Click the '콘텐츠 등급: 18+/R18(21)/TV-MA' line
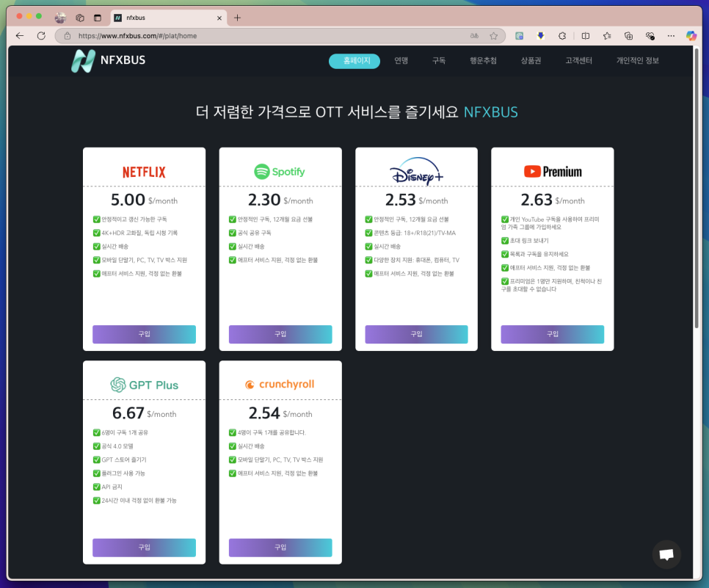Image resolution: width=709 pixels, height=588 pixels. coord(410,233)
